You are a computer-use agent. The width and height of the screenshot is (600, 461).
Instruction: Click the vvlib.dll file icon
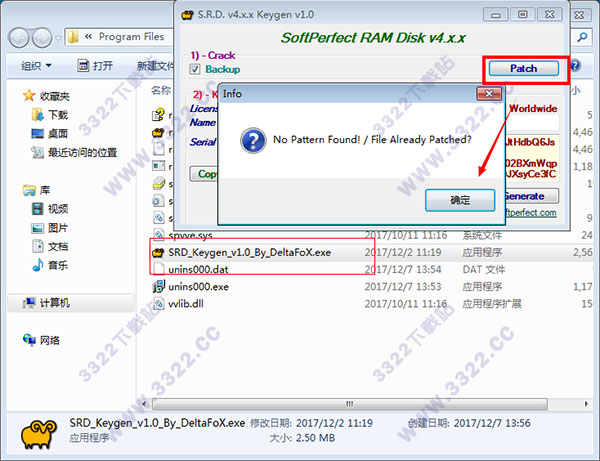[158, 304]
